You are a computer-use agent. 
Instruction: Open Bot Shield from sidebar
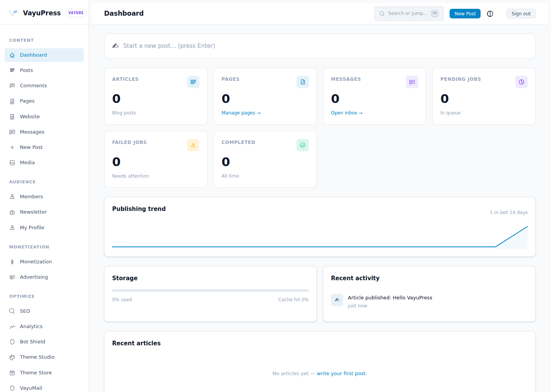point(44,342)
